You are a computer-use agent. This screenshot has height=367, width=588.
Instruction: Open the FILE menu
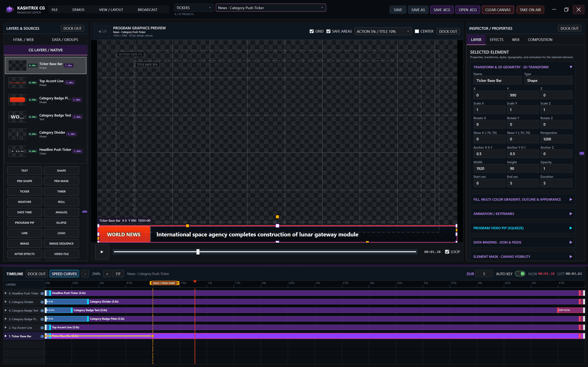pos(55,10)
